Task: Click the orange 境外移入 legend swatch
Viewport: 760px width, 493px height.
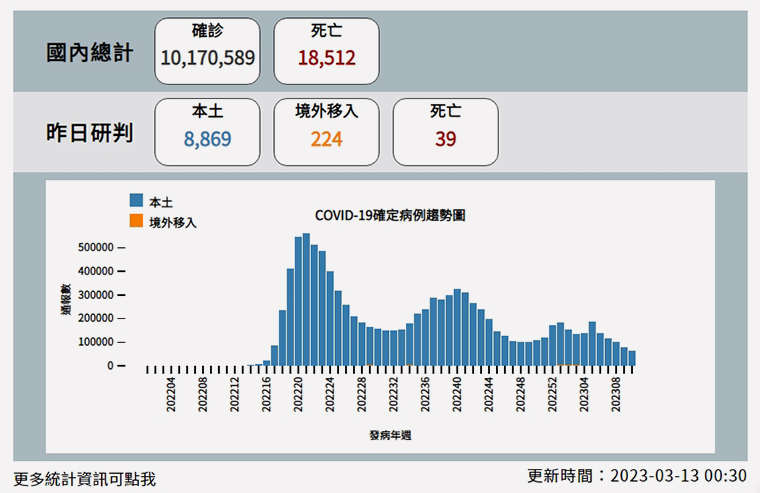Action: 136,221
